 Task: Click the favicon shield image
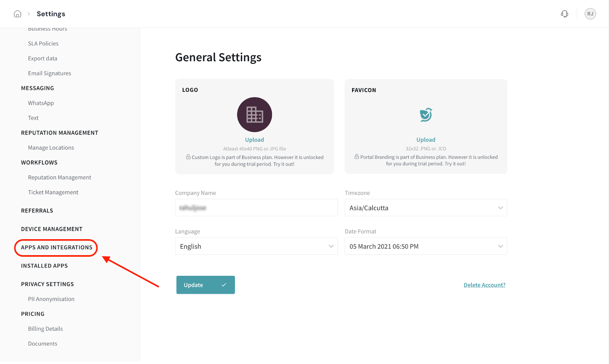click(426, 114)
